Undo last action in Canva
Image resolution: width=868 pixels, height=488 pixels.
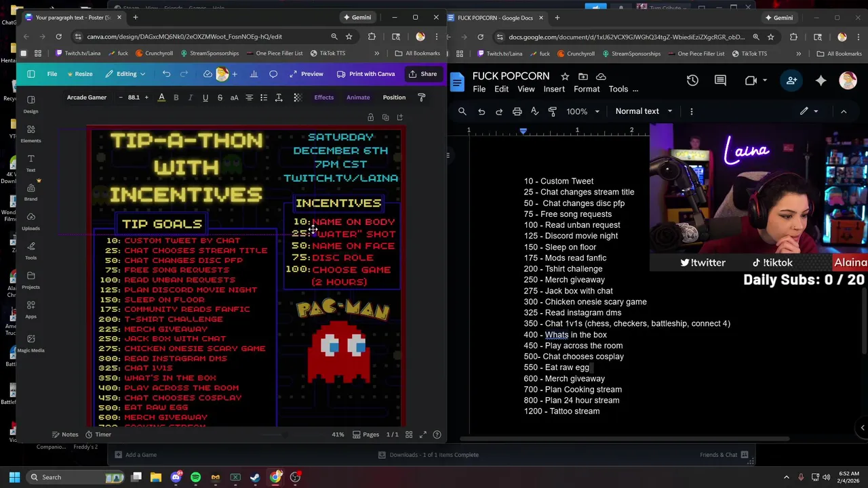point(166,74)
